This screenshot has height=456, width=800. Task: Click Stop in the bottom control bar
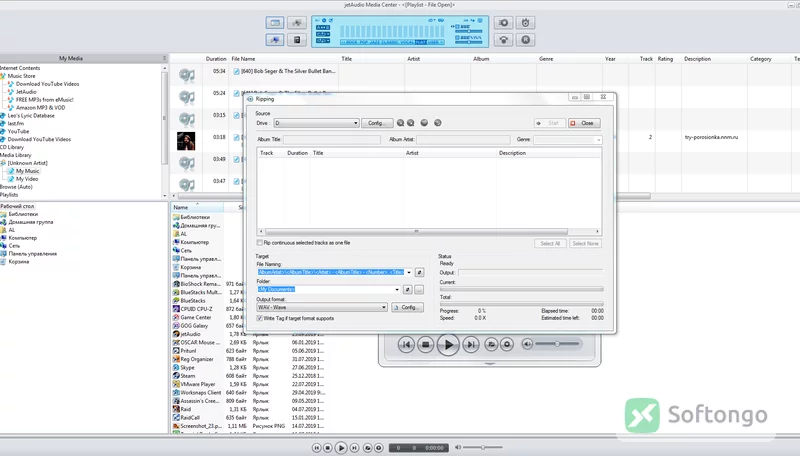pos(328,448)
